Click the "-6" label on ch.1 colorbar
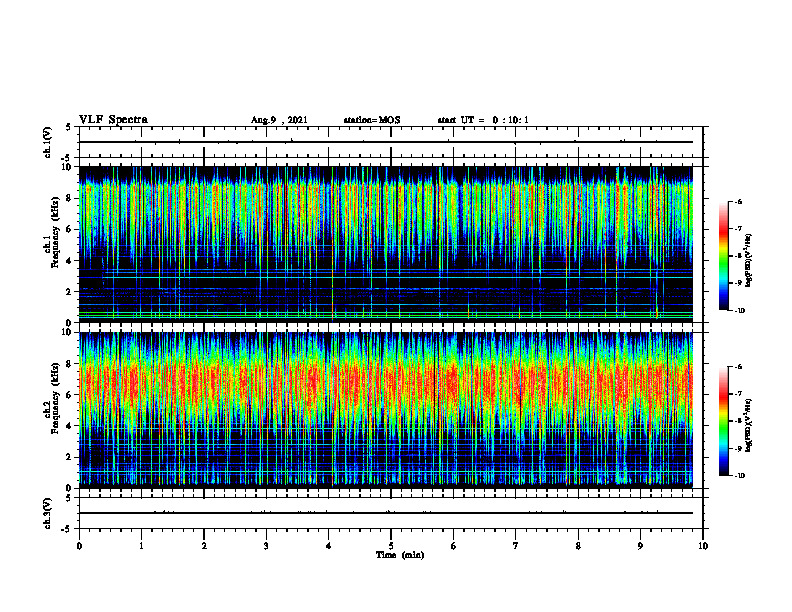 pos(738,201)
